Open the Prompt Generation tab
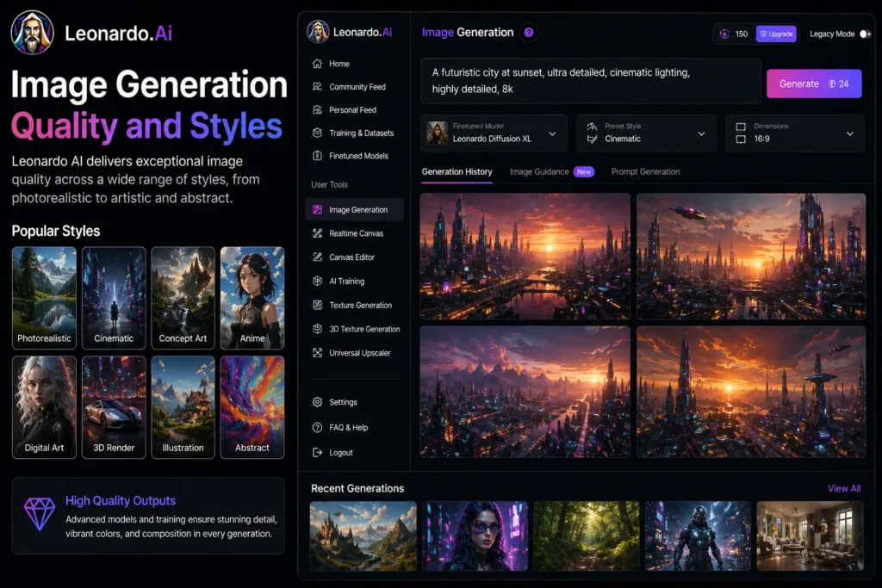 pos(645,172)
